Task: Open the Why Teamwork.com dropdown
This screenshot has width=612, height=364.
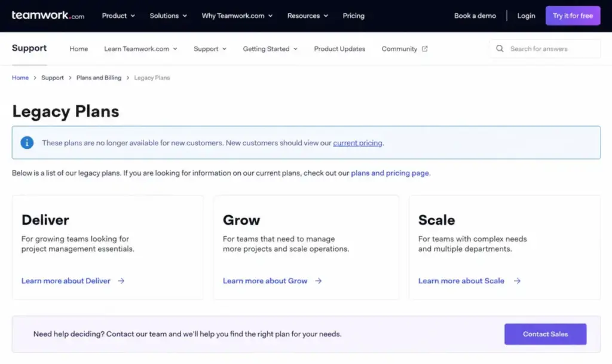Action: click(237, 16)
